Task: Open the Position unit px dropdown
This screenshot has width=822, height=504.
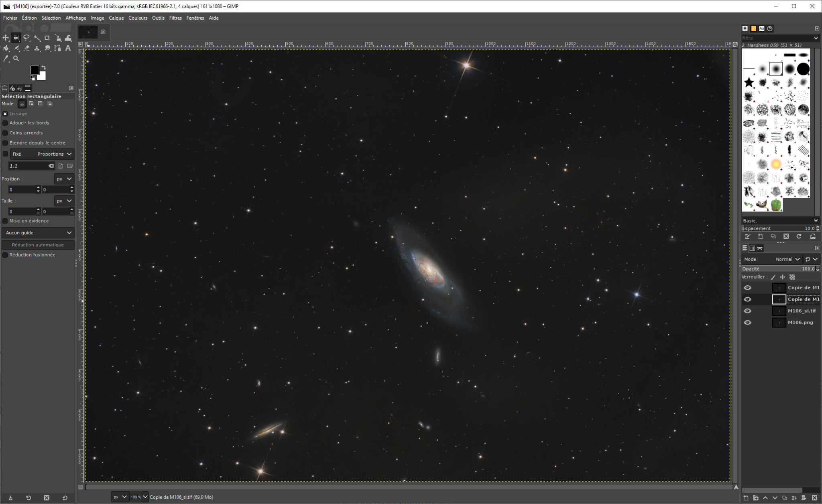Action: pyautogui.click(x=64, y=179)
